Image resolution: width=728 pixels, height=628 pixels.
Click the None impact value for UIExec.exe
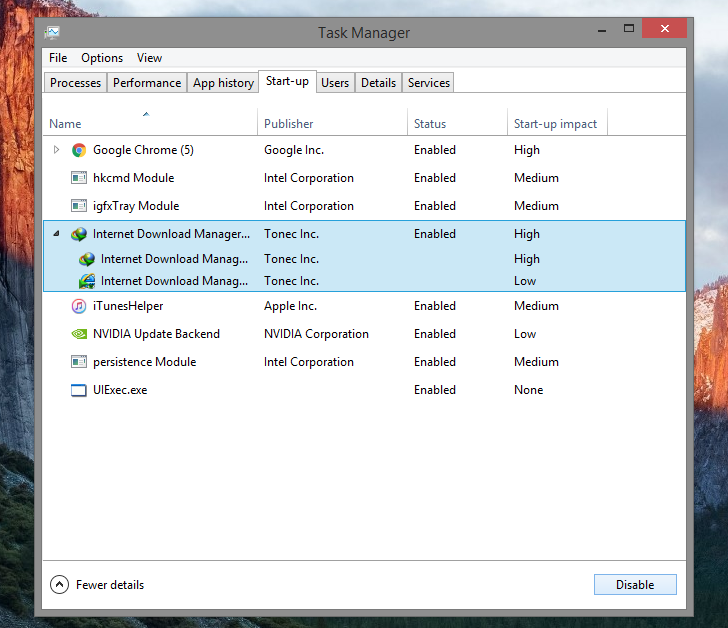[x=528, y=390]
